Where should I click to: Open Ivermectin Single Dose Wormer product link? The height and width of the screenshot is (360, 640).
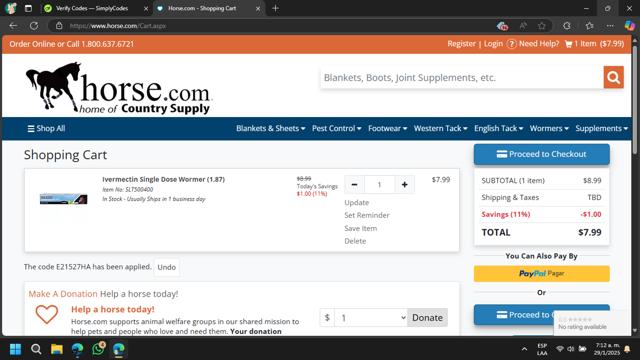(x=163, y=179)
